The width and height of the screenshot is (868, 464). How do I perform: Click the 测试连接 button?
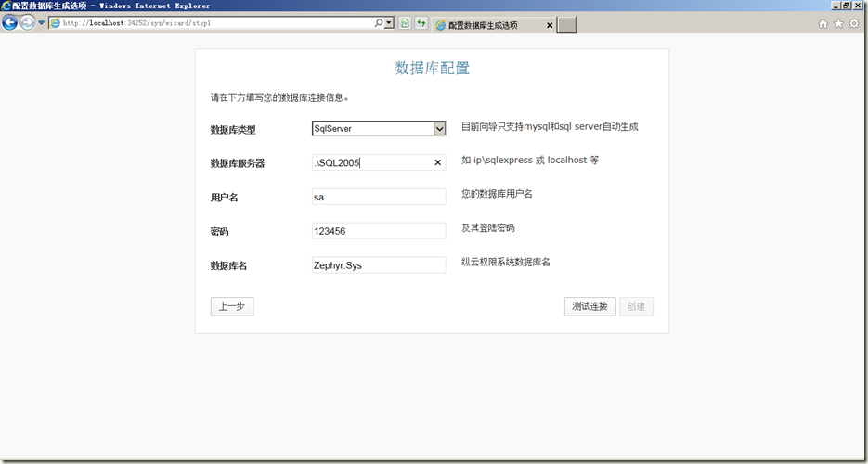click(x=589, y=306)
